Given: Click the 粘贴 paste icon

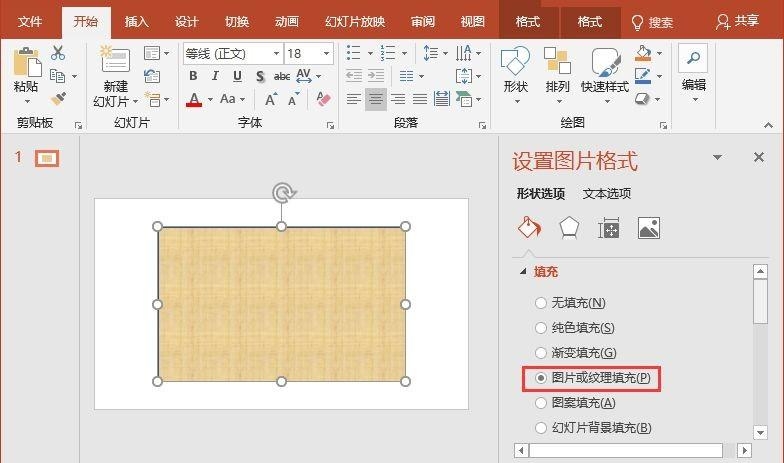Looking at the screenshot, I should [26, 64].
